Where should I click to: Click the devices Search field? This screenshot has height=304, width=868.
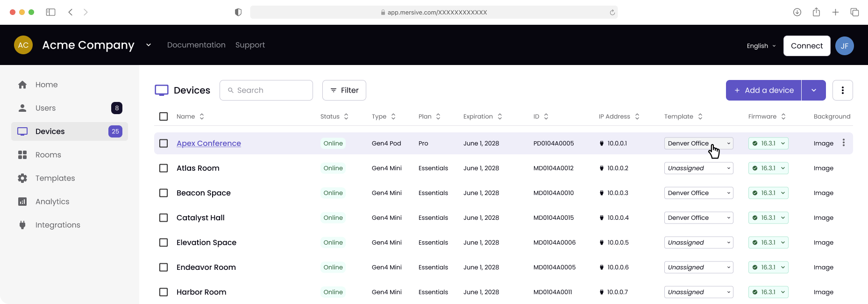click(x=266, y=90)
